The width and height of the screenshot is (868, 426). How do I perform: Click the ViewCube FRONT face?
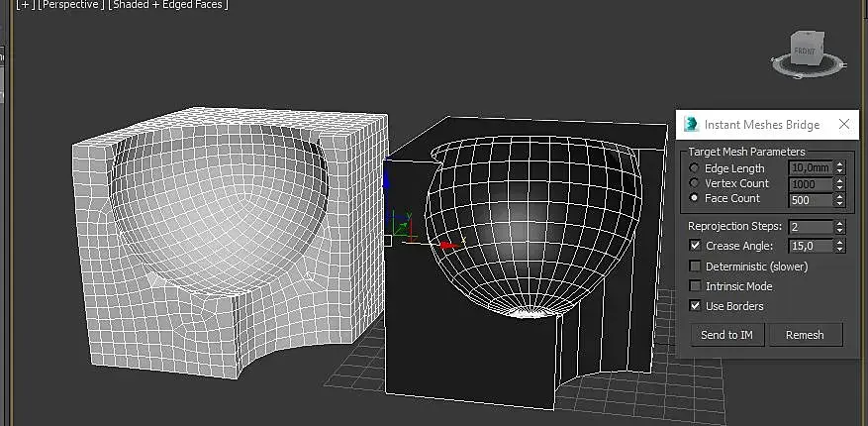tap(804, 52)
